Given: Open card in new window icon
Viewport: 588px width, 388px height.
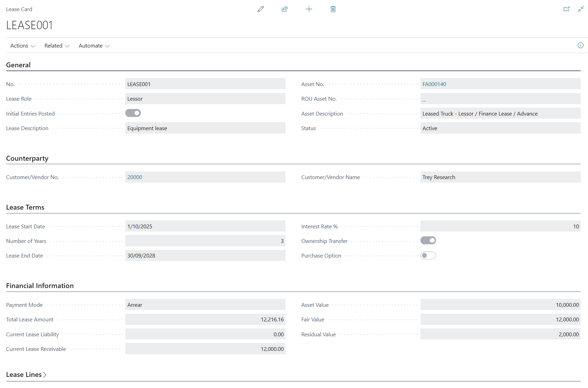Looking at the screenshot, I should pyautogui.click(x=566, y=9).
